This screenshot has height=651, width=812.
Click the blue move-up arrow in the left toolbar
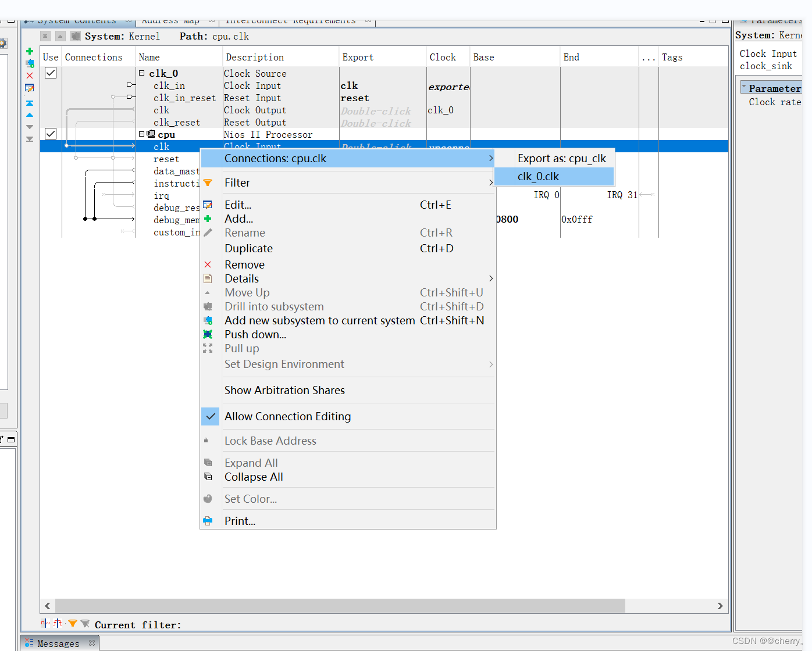pos(30,115)
